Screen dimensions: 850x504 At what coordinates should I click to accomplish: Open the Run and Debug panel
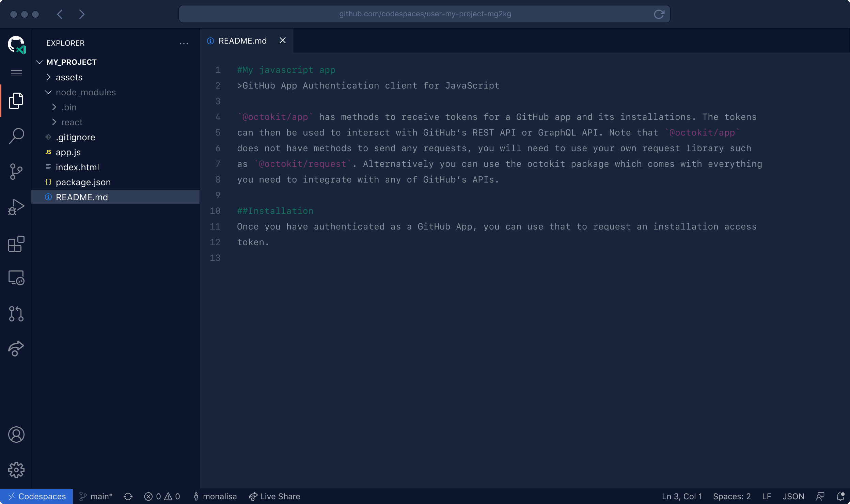point(16,206)
